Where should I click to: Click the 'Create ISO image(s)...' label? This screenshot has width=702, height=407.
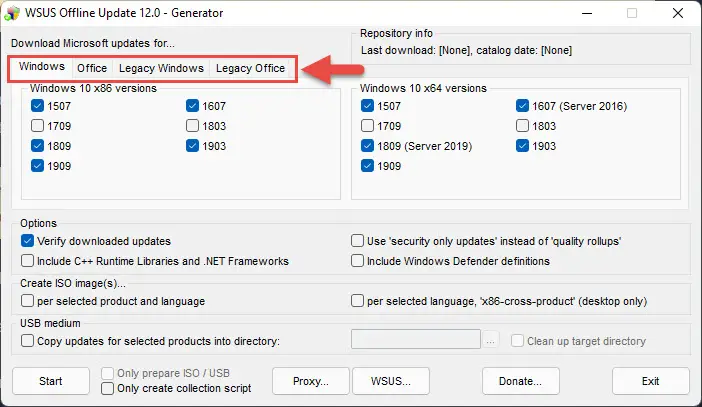point(73,283)
